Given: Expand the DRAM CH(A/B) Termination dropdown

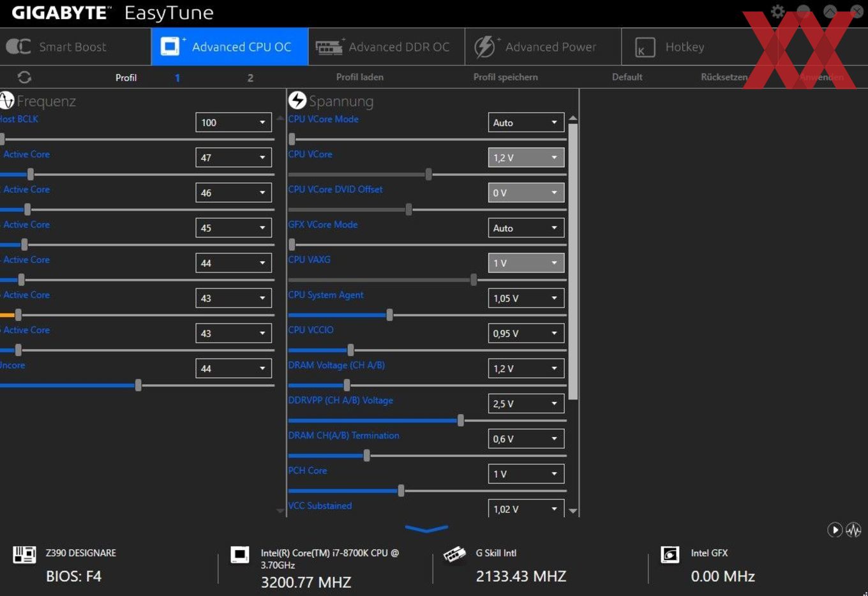Looking at the screenshot, I should [x=527, y=438].
